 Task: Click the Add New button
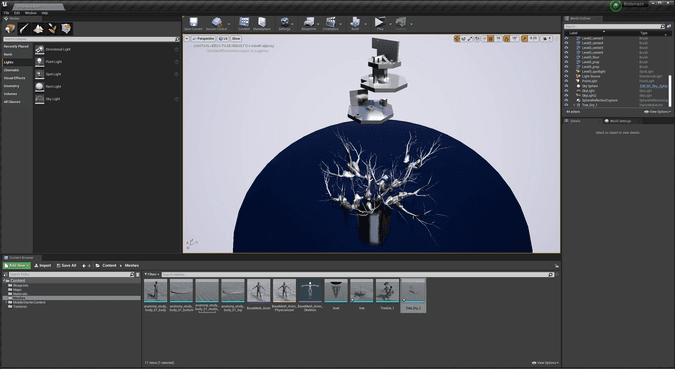[17, 266]
